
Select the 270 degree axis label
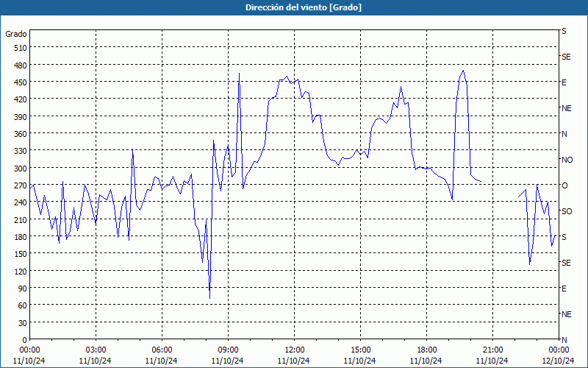click(x=21, y=185)
